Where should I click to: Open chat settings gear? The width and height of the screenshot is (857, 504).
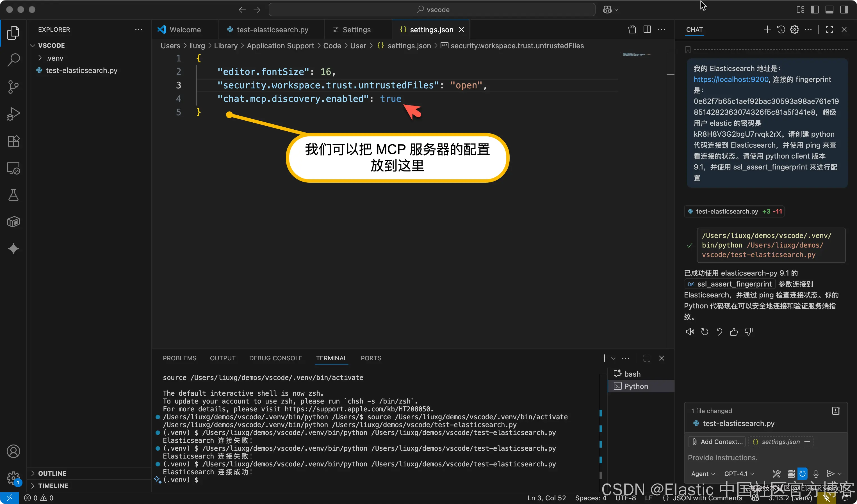click(x=795, y=29)
